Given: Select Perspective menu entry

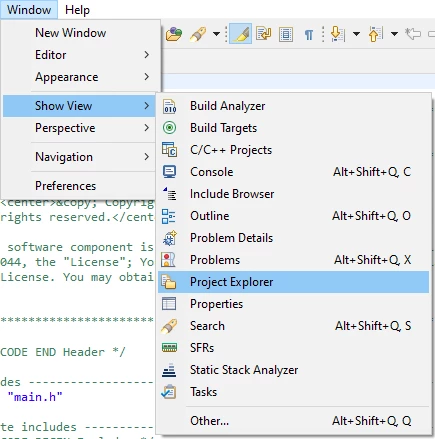Looking at the screenshot, I should [79, 128].
